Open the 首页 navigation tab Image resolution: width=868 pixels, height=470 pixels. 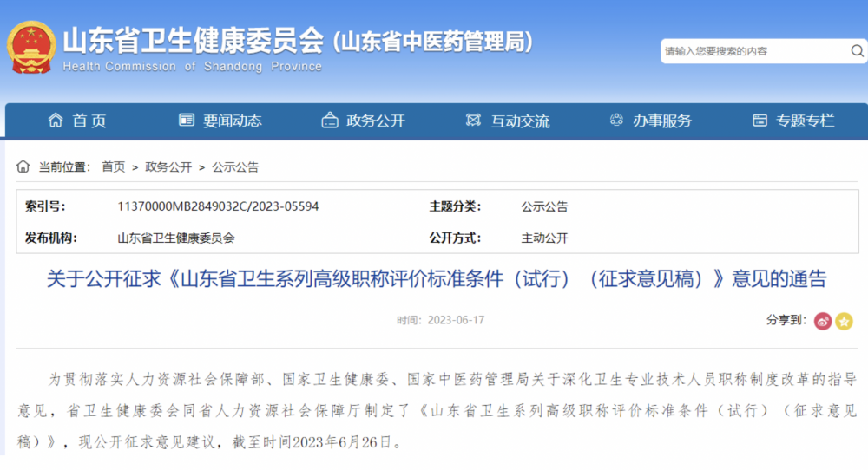pyautogui.click(x=89, y=121)
